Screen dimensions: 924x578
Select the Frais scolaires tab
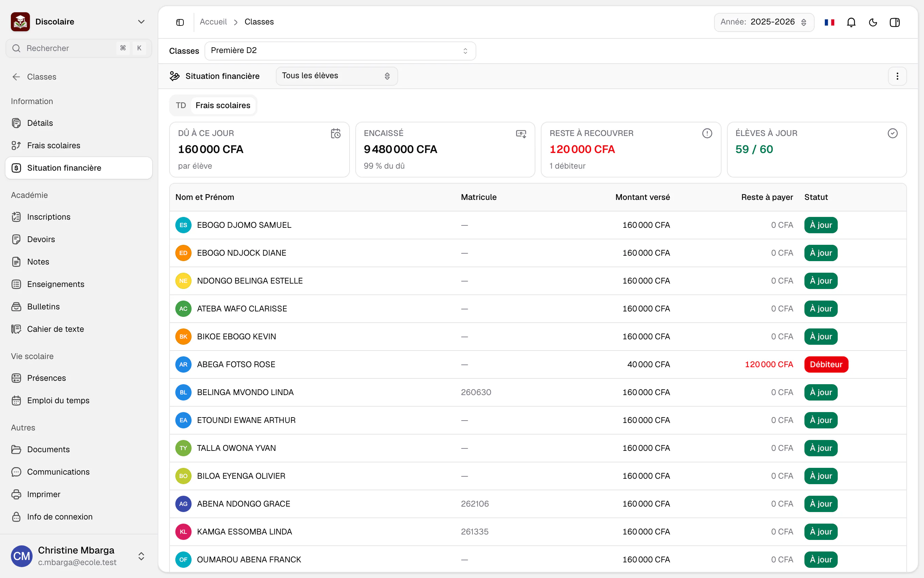pos(223,105)
